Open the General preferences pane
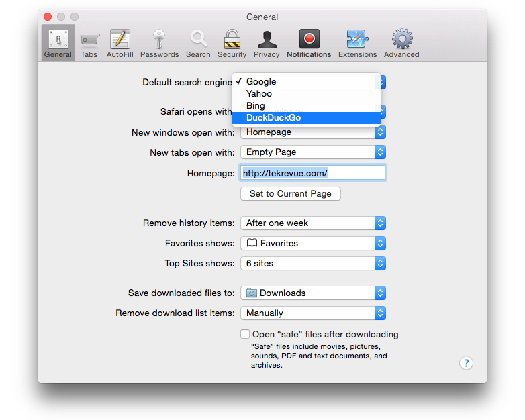 click(x=58, y=43)
